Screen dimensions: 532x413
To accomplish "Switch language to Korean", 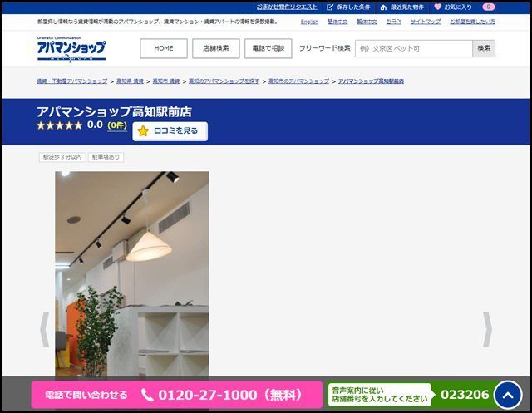I will click(393, 22).
